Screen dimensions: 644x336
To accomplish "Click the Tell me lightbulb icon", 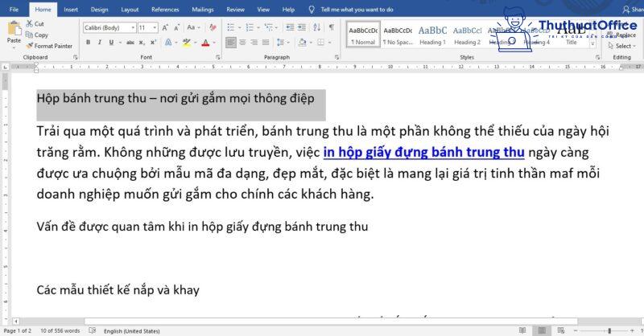I will point(312,9).
